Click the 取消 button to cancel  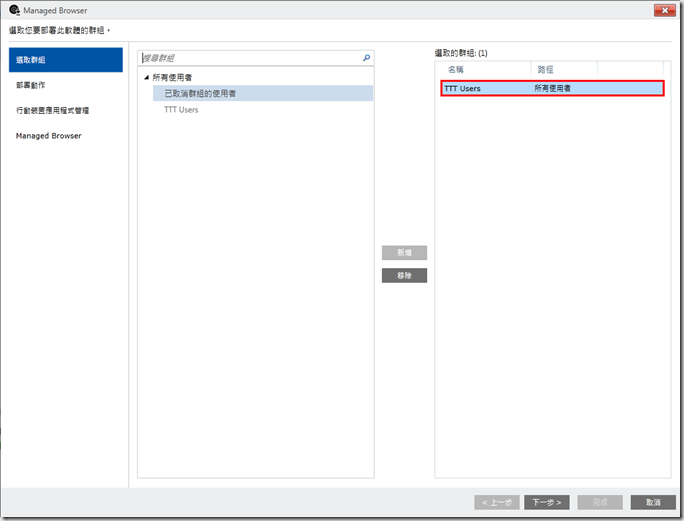pyautogui.click(x=653, y=502)
